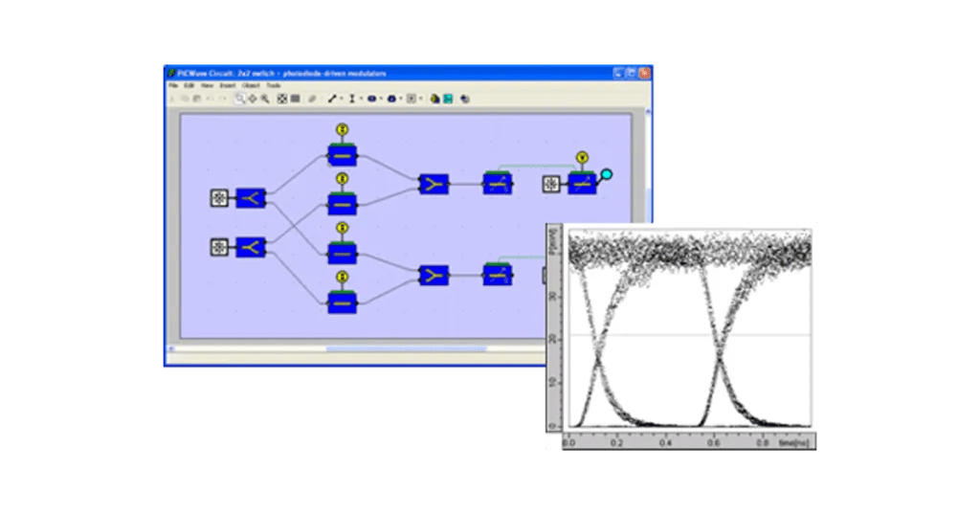Select the lower-left optical source block
Viewport: 980px width, 515px height.
pos(219,247)
